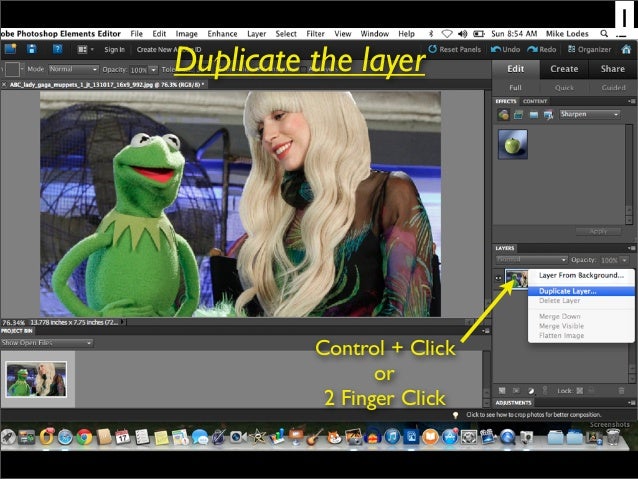Screen dimensions: 638x479
Task: Switch to the Content panel tab
Action: coord(535,101)
